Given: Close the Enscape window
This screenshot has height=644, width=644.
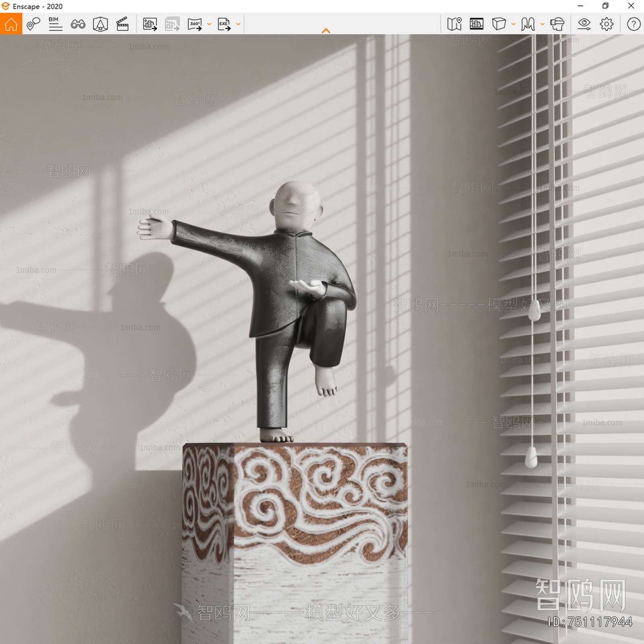Looking at the screenshot, I should click(x=631, y=6).
